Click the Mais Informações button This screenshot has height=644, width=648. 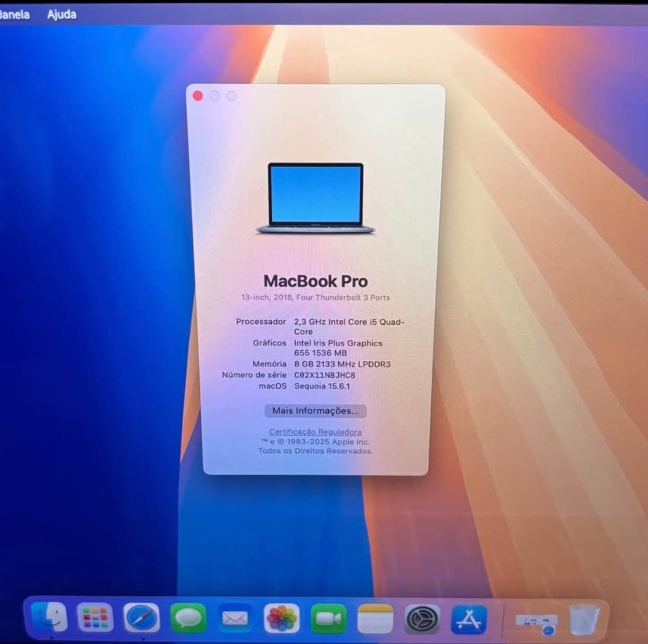click(316, 411)
